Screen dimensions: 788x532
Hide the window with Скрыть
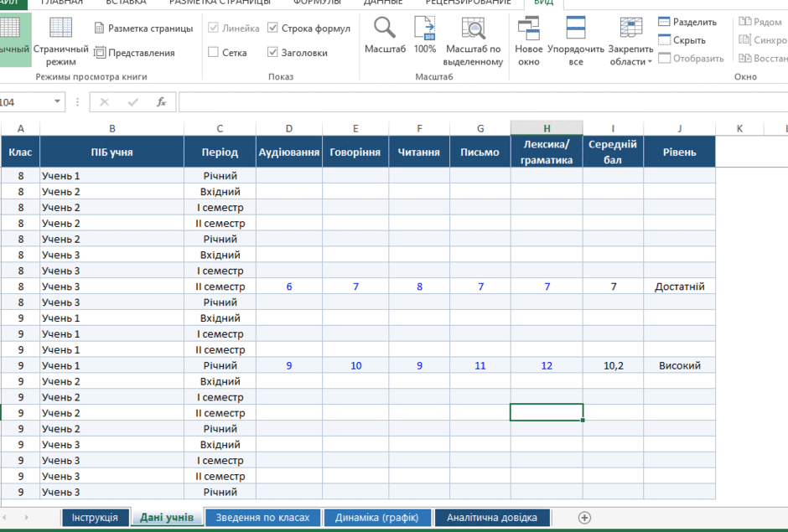682,40
